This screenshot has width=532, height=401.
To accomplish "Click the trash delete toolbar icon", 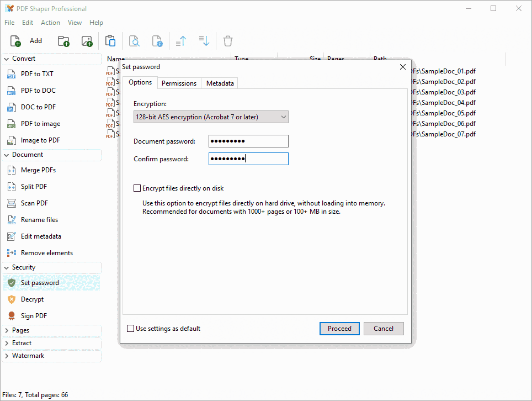I will (x=227, y=41).
